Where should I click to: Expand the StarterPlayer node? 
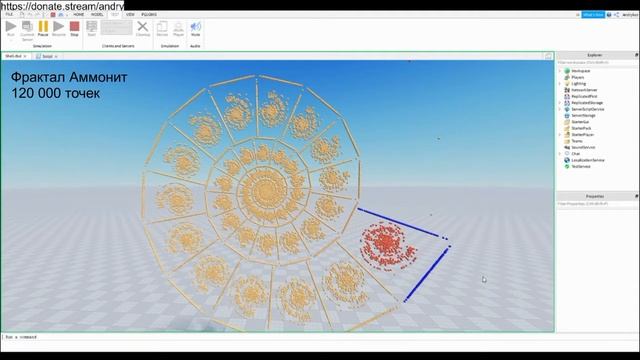pyautogui.click(x=560, y=135)
